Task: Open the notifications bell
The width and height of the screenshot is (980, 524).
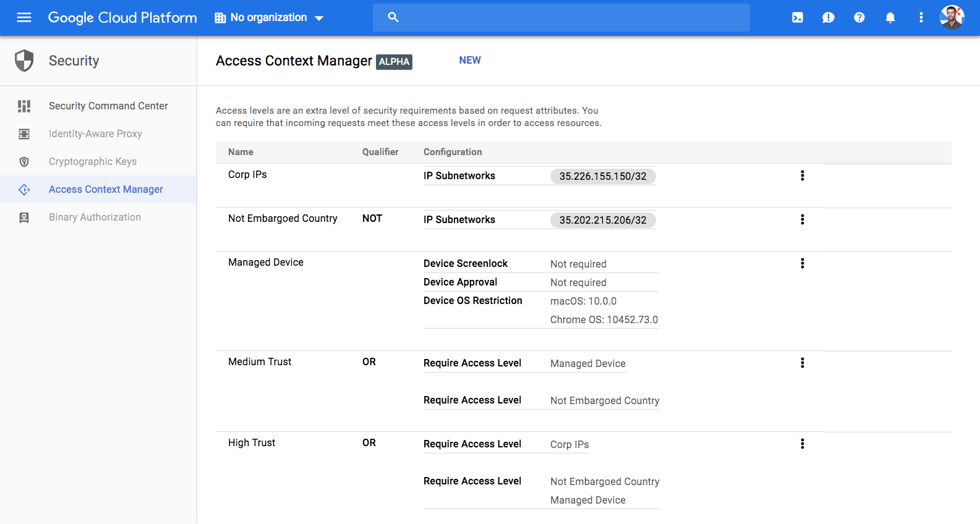Action: pos(890,17)
